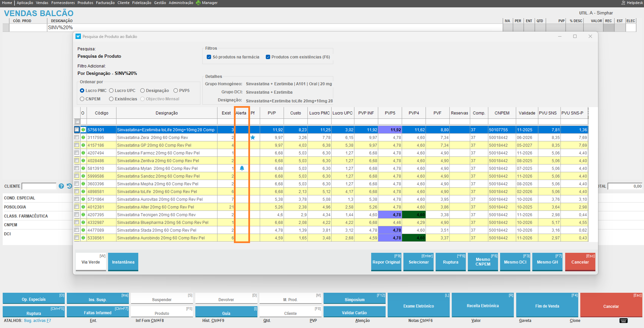The width and height of the screenshot is (644, 328).
Task: Click the Mesmo DCI button
Action: (x=515, y=262)
